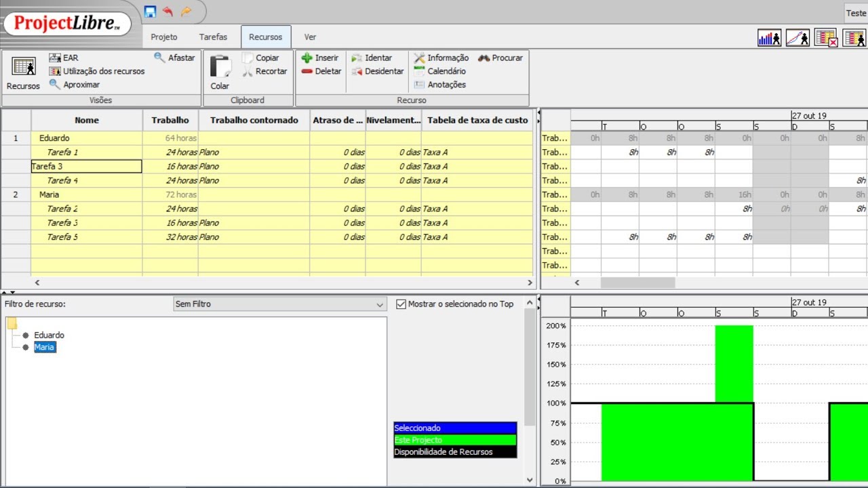868x488 pixels.
Task: Click the Tarefa 5 row name
Action: point(62,237)
